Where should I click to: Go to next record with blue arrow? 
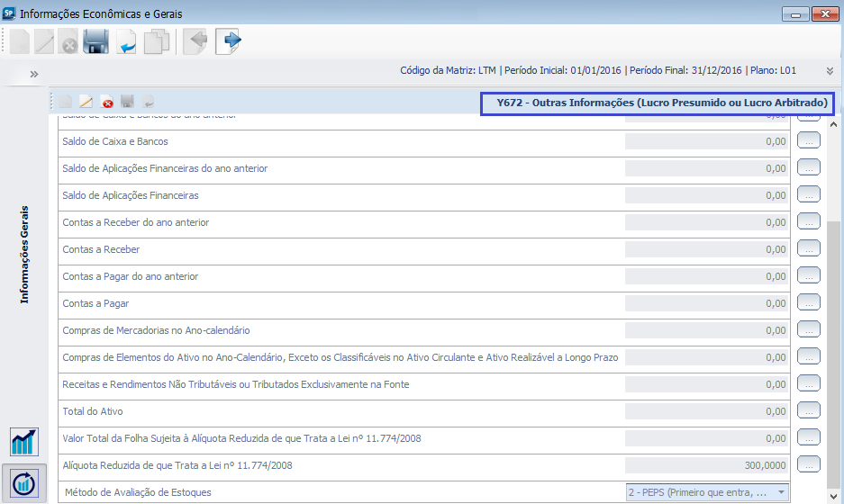coord(228,41)
